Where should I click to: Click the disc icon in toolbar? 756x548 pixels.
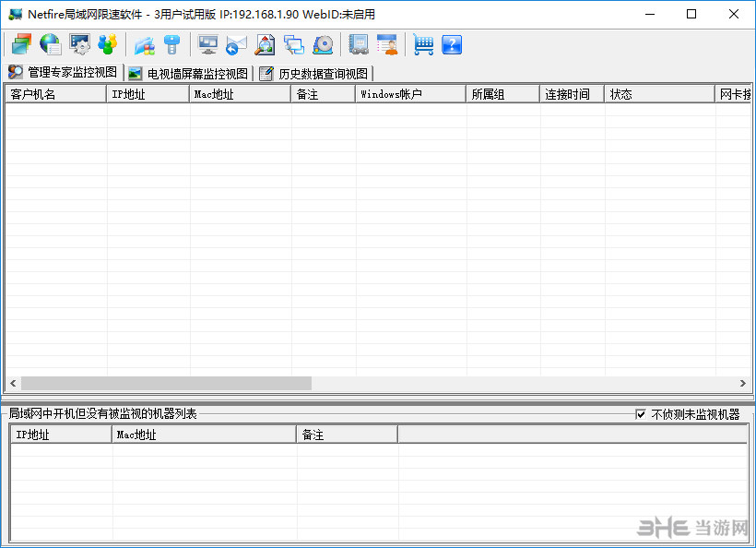tap(323, 43)
